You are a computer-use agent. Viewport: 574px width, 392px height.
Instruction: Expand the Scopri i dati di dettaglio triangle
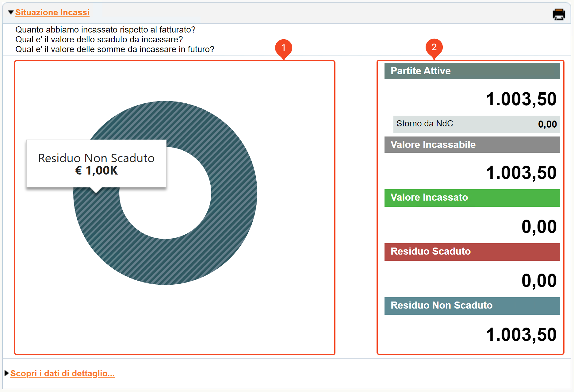point(6,373)
